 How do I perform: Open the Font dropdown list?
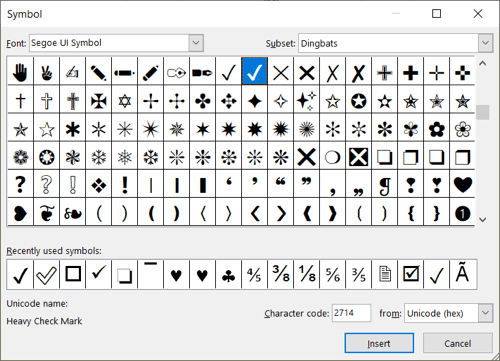(x=196, y=43)
